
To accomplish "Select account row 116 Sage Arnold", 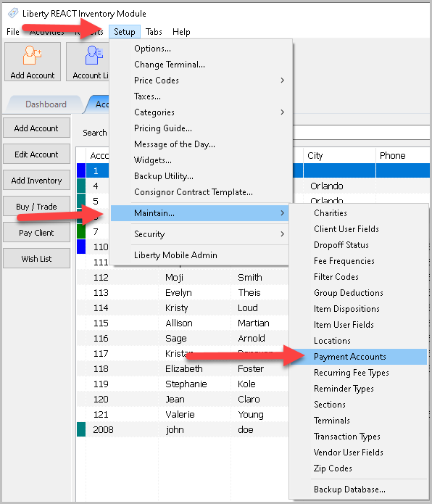I will pyautogui.click(x=183, y=339).
